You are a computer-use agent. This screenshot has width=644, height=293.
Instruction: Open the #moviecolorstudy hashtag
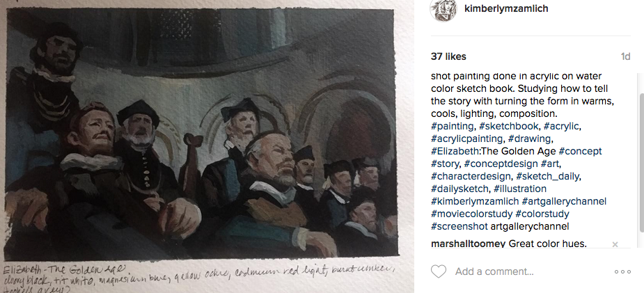[x=473, y=214]
